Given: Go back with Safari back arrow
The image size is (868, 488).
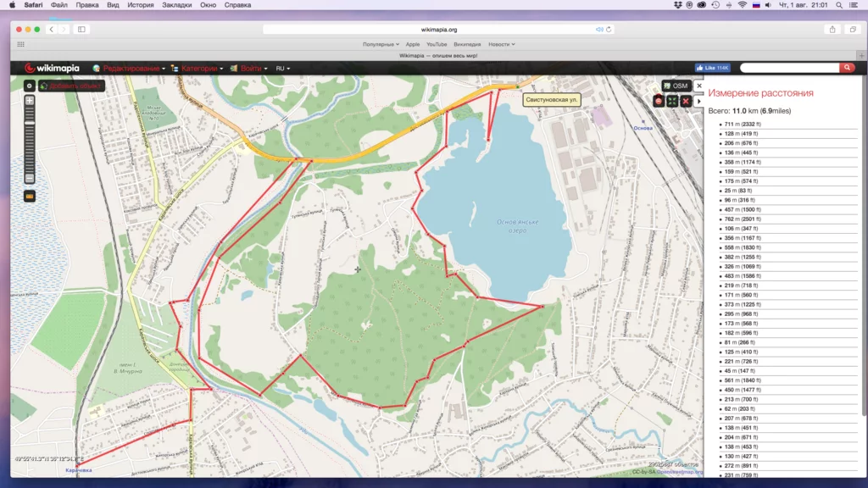Looking at the screenshot, I should (52, 30).
